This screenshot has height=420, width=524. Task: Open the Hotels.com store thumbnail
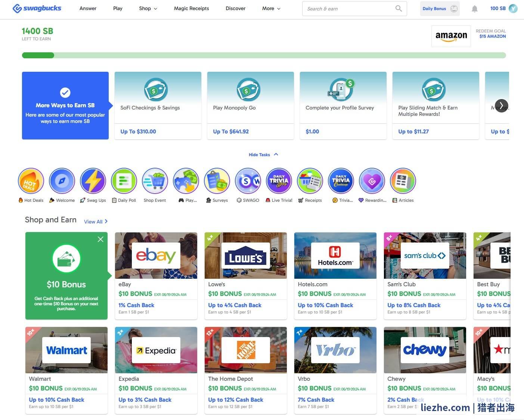tap(335, 256)
